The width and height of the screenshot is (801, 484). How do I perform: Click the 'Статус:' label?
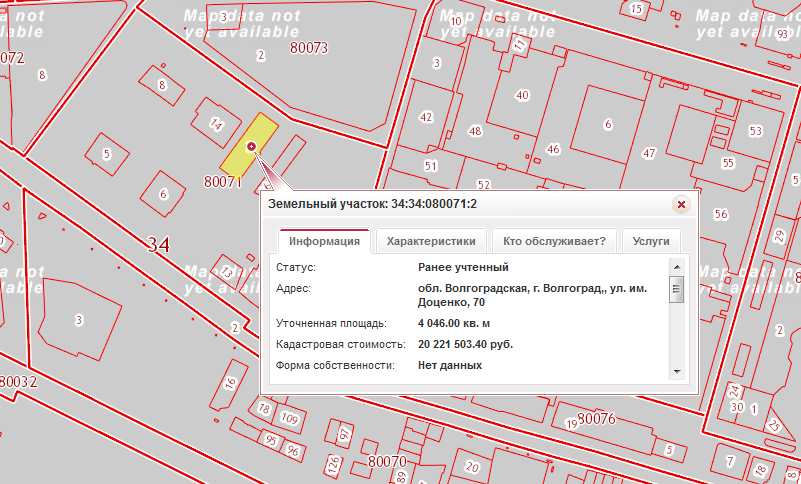coord(296,267)
